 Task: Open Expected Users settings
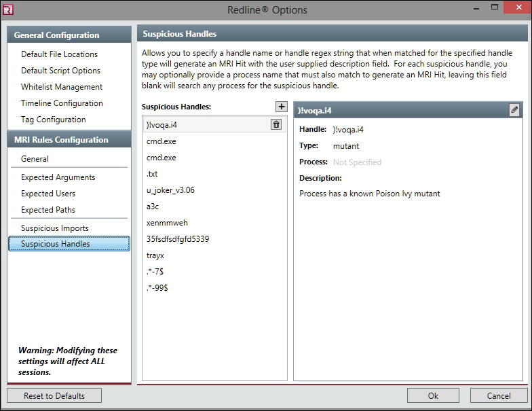coord(47,194)
